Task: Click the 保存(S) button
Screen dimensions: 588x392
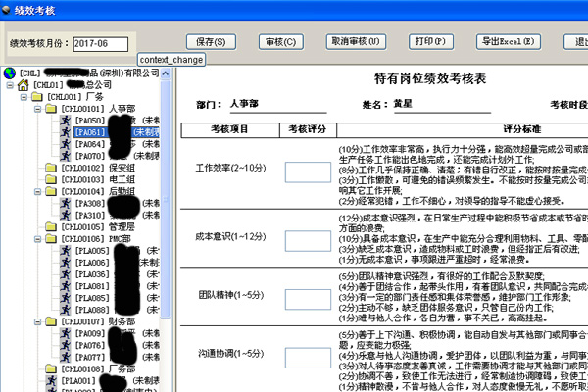Action: [211, 41]
